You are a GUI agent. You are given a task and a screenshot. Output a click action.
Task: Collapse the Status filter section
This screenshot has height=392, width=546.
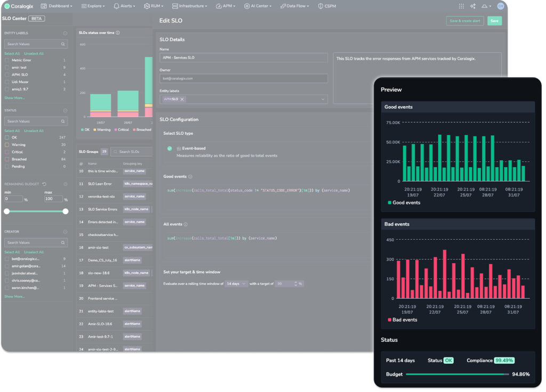click(x=65, y=110)
